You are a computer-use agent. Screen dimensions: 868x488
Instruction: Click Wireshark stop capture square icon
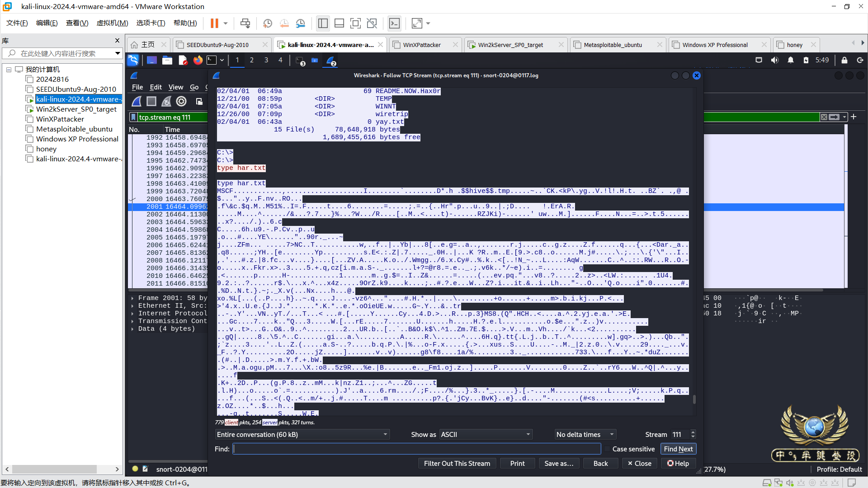tap(151, 101)
